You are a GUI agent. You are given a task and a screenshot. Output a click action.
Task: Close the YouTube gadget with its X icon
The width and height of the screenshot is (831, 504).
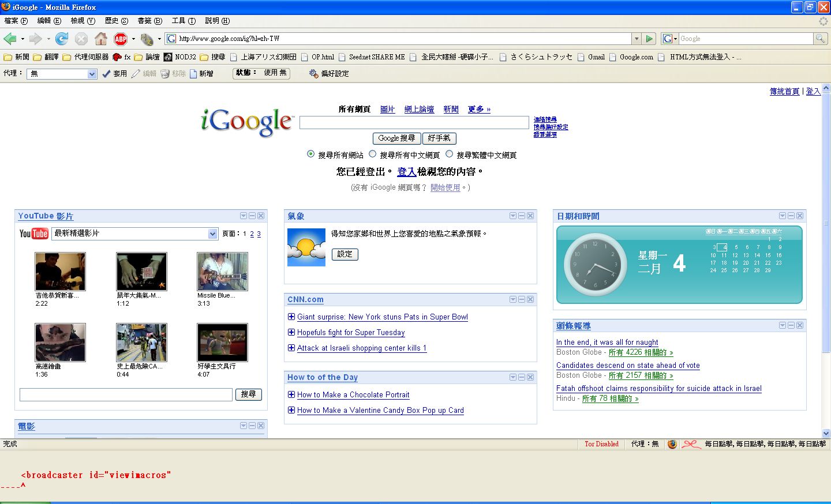(261, 216)
